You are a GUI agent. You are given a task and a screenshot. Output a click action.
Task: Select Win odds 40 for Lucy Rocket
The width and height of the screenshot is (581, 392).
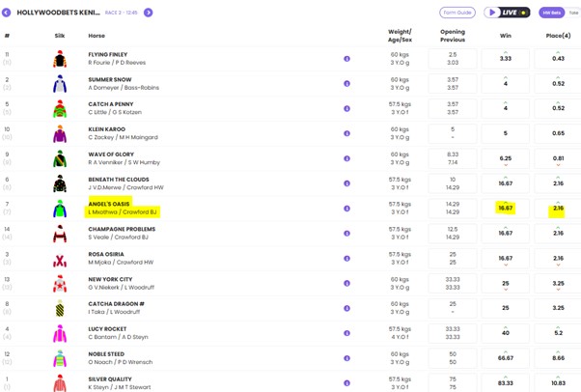pos(505,333)
